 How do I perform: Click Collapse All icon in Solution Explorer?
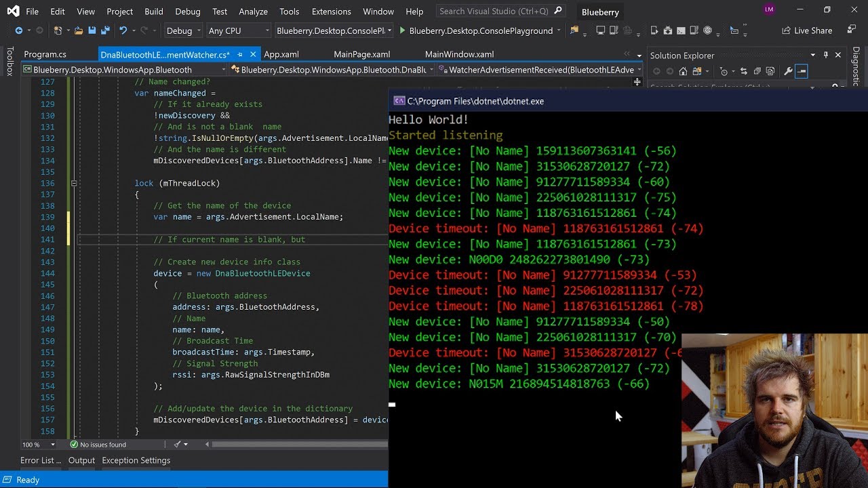pyautogui.click(x=757, y=71)
